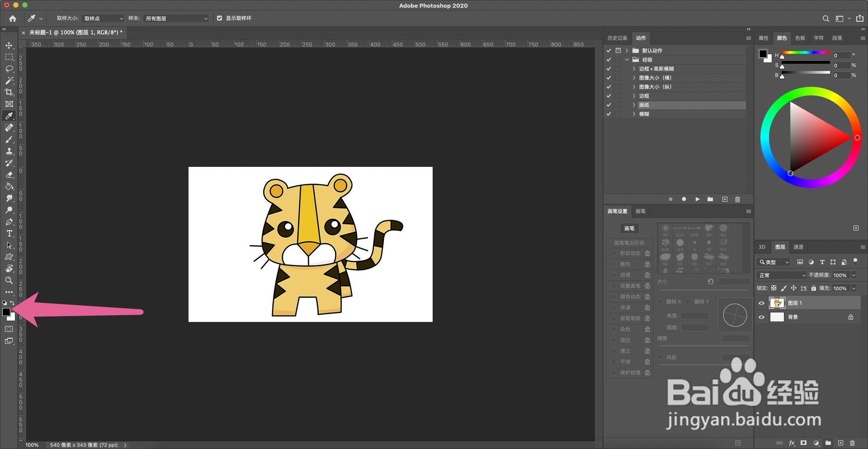
Task: Select the Hand tool
Action: 9,269
